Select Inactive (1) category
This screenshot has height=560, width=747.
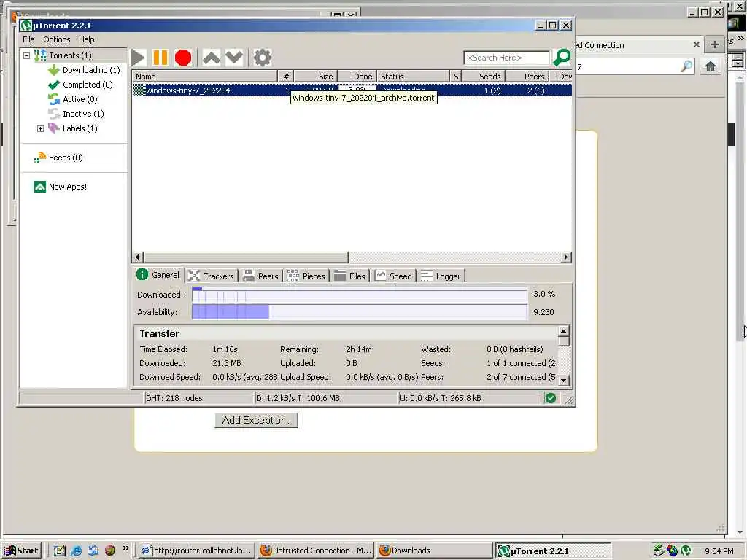pos(83,114)
